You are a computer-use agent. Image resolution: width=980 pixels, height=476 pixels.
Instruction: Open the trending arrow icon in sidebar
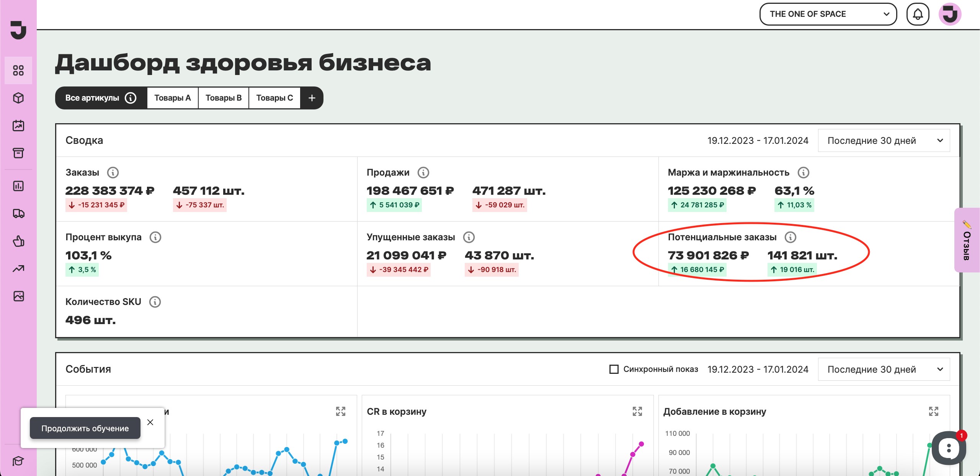coord(18,269)
